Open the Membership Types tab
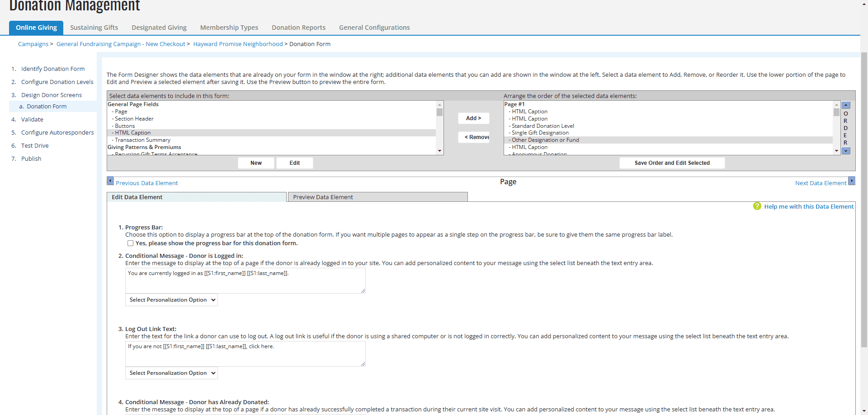 click(x=229, y=28)
